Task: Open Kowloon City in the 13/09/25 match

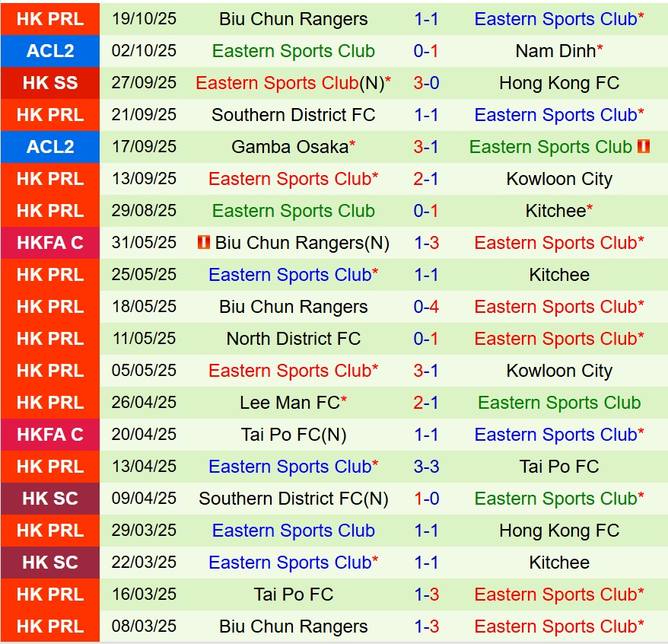Action: (x=559, y=179)
